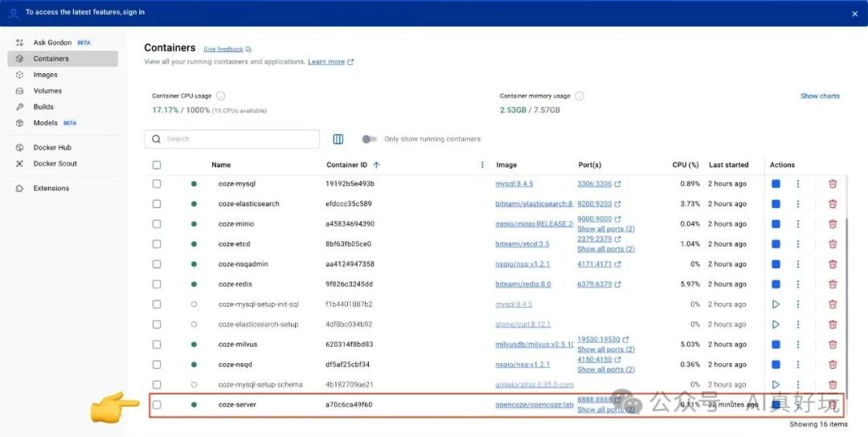Focus the container Search field
This screenshot has width=868, height=437.
[232, 140]
